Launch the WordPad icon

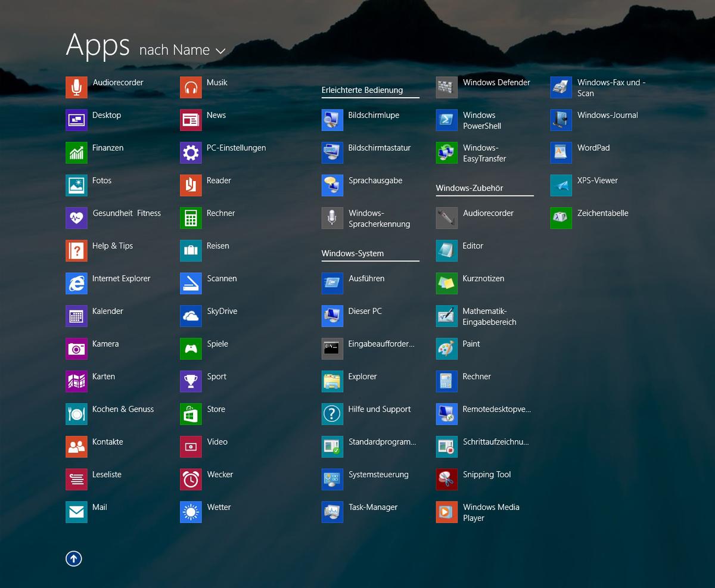[561, 153]
